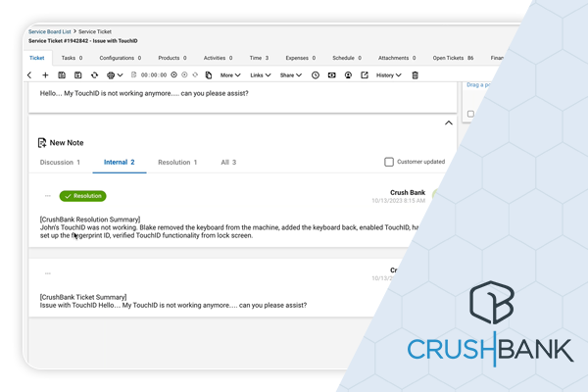This screenshot has height=392, width=588.
Task: Click the cash expense icon
Action: point(332,75)
